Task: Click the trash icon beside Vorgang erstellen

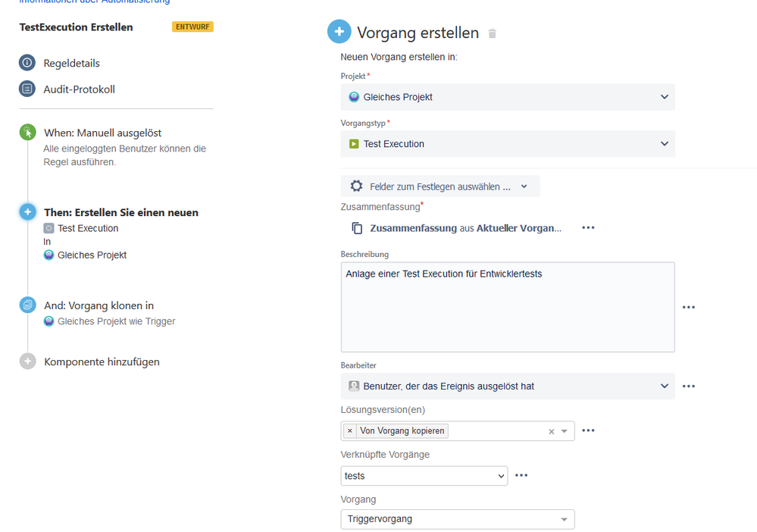Action: coord(492,33)
